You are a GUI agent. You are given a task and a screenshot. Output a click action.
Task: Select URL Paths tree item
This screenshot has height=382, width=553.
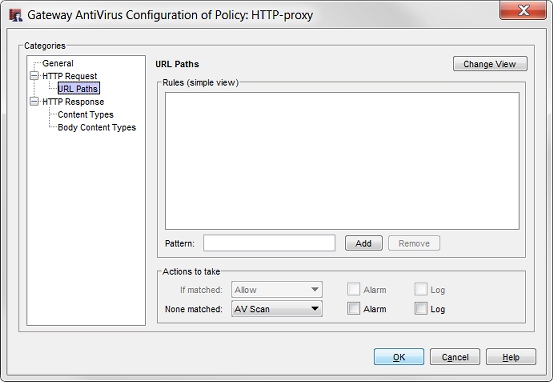pyautogui.click(x=79, y=89)
